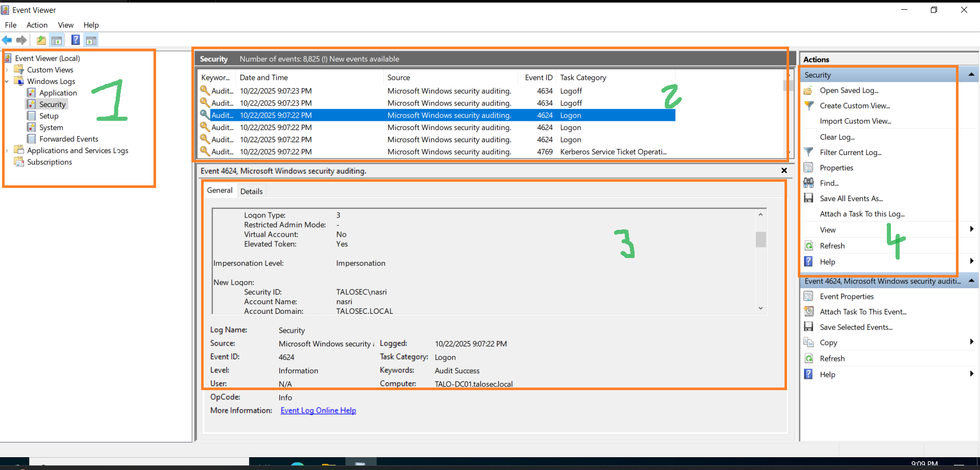Collapse the Windows Logs tree node
This screenshot has height=470, width=980.
click(x=7, y=81)
